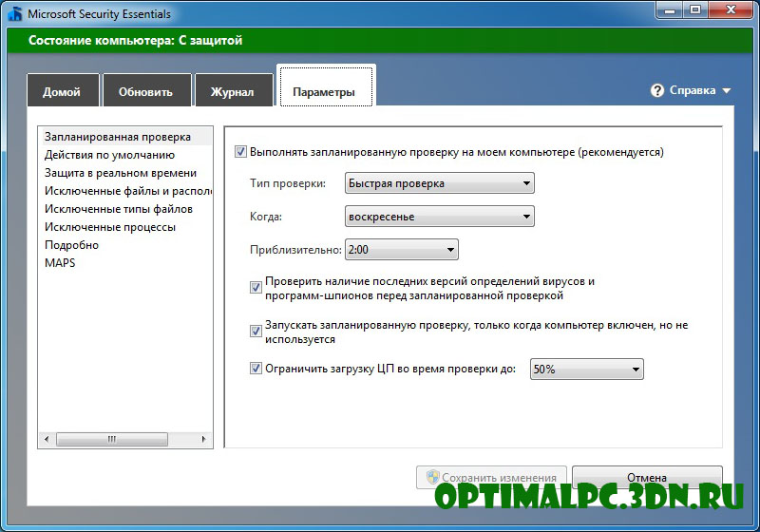Click the Приблизительно label text
This screenshot has height=532, width=760.
[295, 250]
